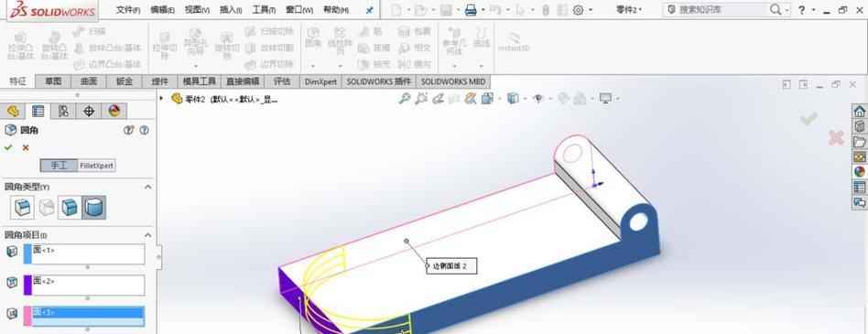868x334 pixels.
Task: Switch to manual 手工 fillet mode
Action: tap(59, 166)
